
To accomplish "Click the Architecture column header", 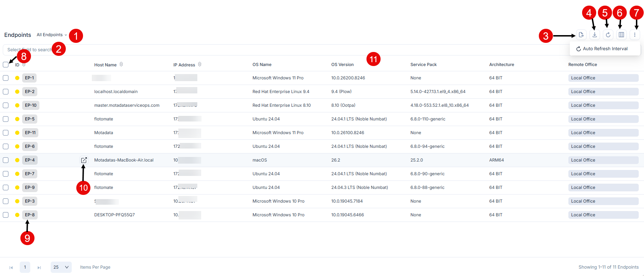I will (502, 65).
